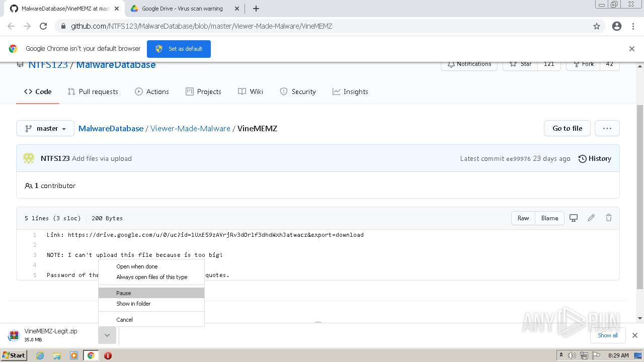Reload the GitHub page
644x362 pixels.
(43, 26)
